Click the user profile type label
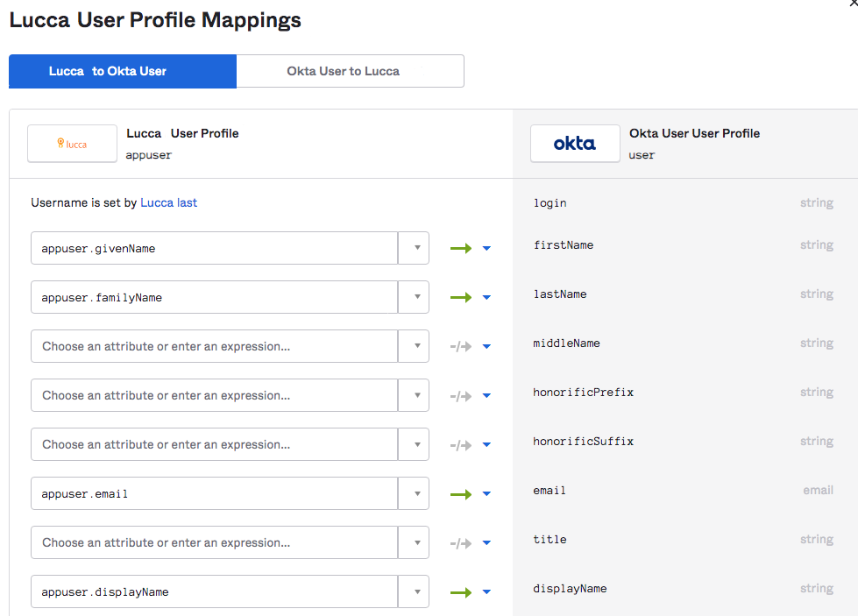 [642, 155]
